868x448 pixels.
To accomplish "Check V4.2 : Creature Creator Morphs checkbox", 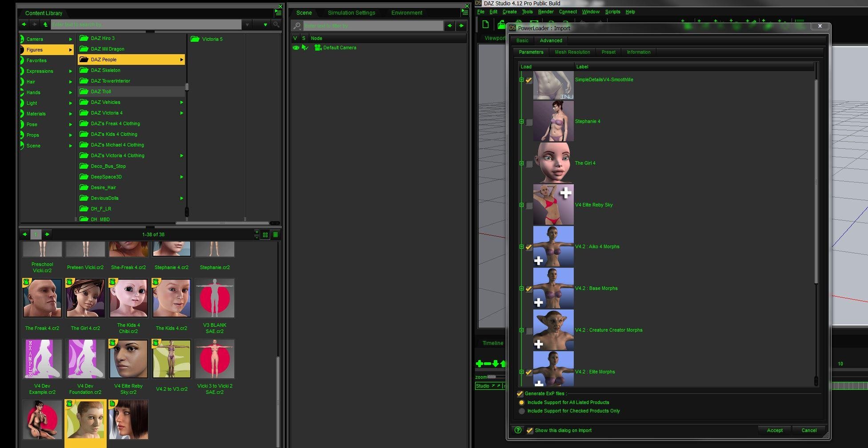I will pos(529,331).
